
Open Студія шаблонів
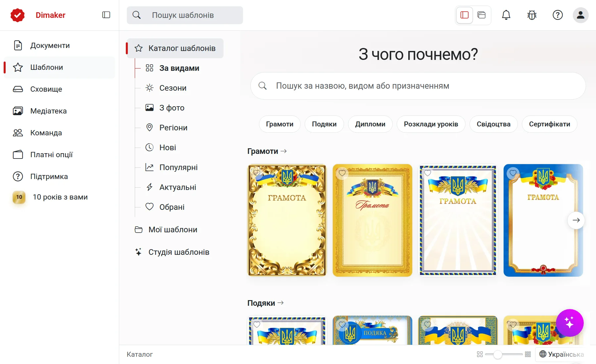coord(172,252)
